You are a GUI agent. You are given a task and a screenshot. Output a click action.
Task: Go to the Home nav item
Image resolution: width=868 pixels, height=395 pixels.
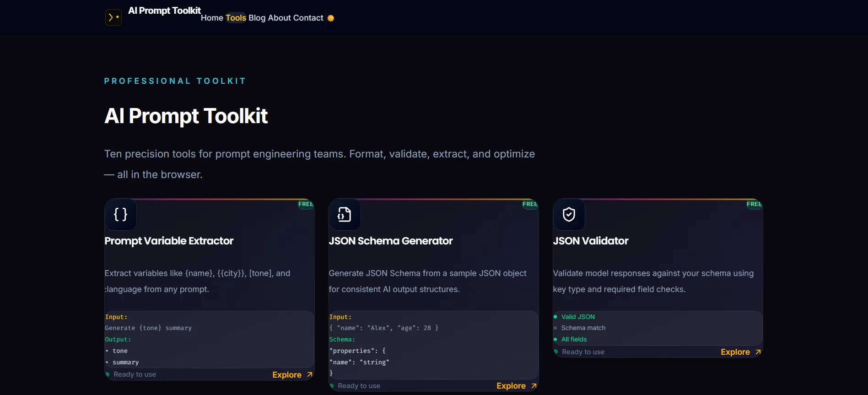click(x=212, y=18)
